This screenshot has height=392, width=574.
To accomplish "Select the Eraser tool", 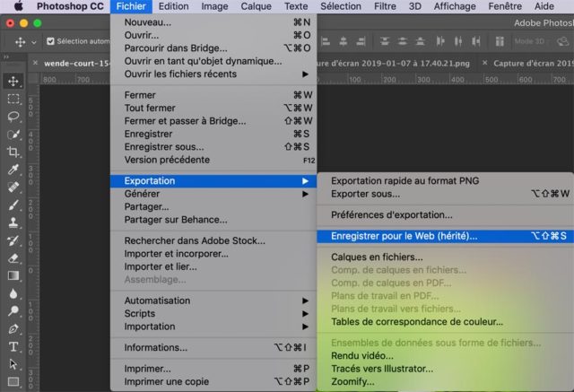I will click(13, 258).
